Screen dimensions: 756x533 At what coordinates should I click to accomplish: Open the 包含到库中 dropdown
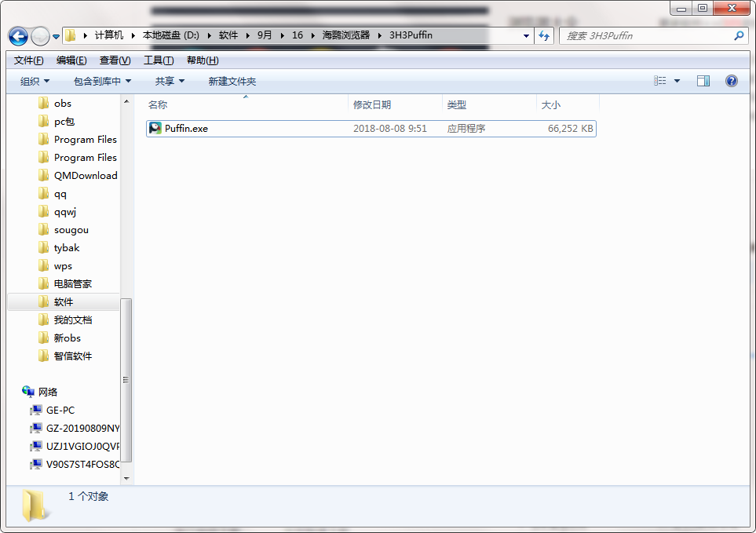pos(102,81)
